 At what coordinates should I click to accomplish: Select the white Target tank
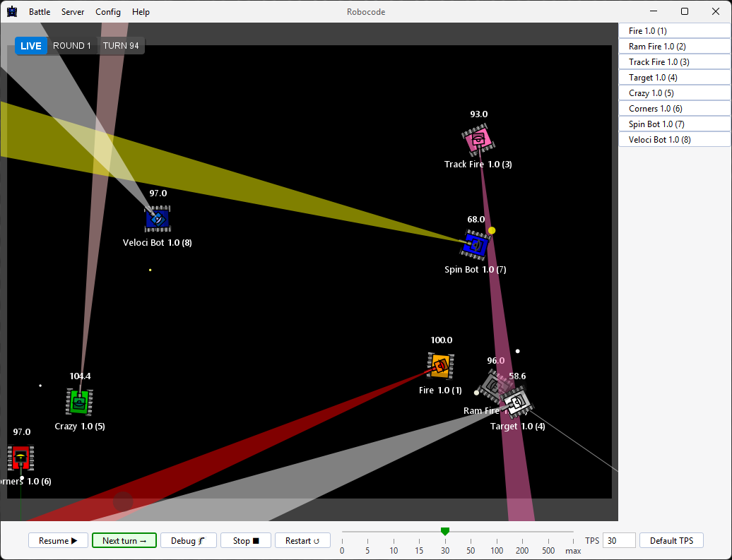click(x=516, y=402)
